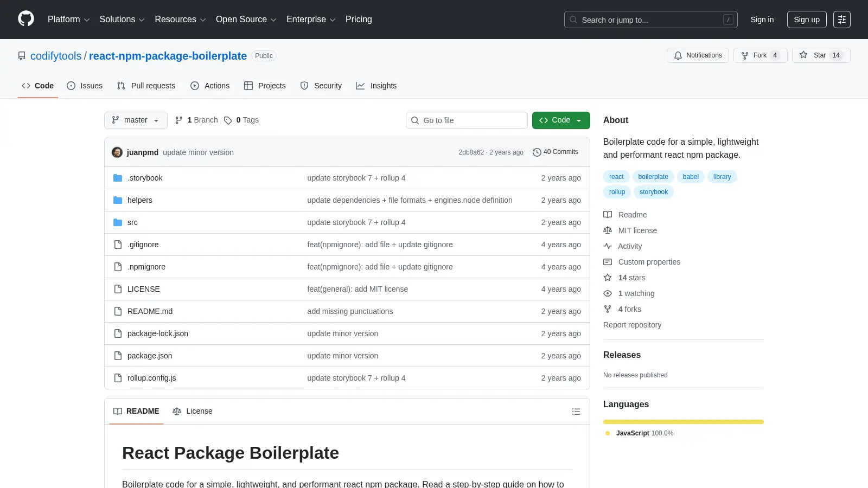868x488 pixels.
Task: Click the codifytools owner link
Action: [56, 56]
